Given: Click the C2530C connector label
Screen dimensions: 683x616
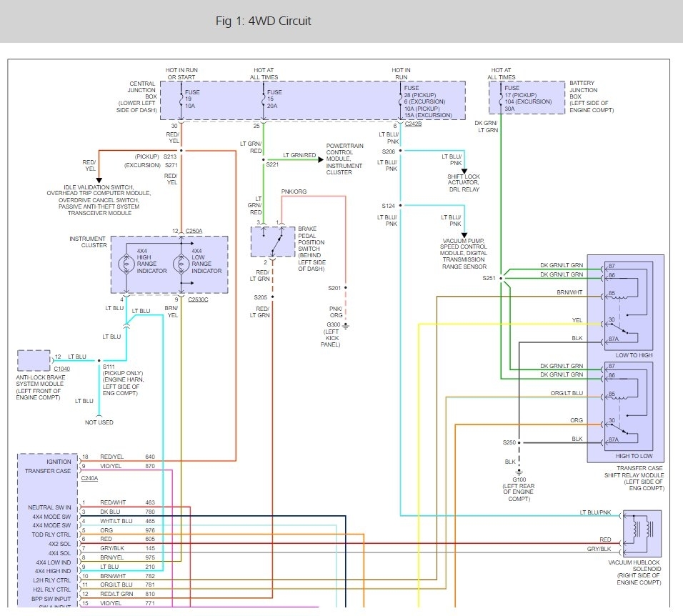Looking at the screenshot, I should (198, 299).
